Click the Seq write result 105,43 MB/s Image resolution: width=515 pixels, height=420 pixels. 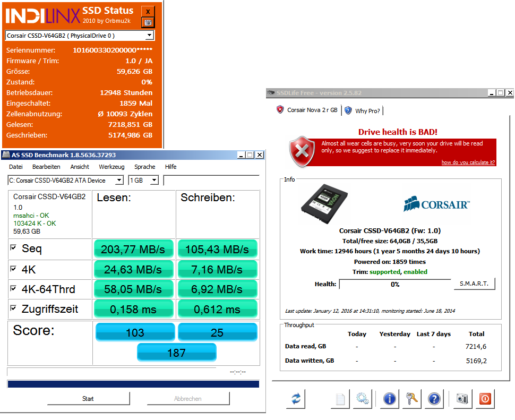[217, 249]
